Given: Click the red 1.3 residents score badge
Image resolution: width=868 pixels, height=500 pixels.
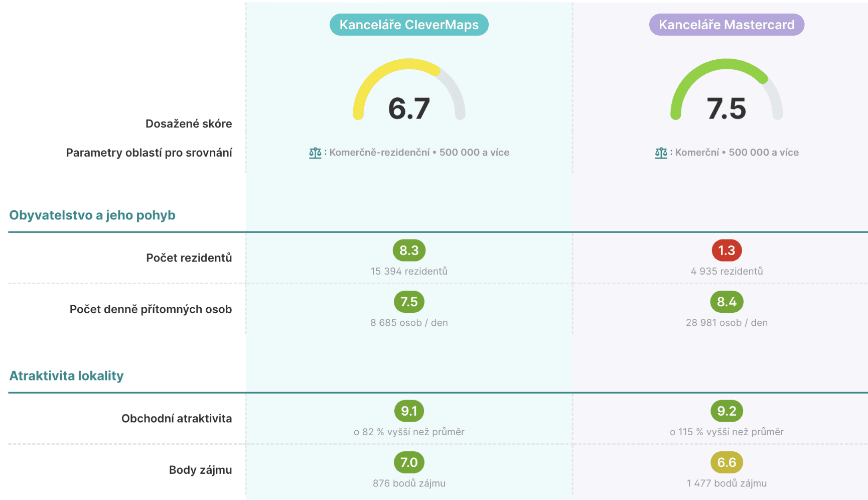Looking at the screenshot, I should (727, 251).
